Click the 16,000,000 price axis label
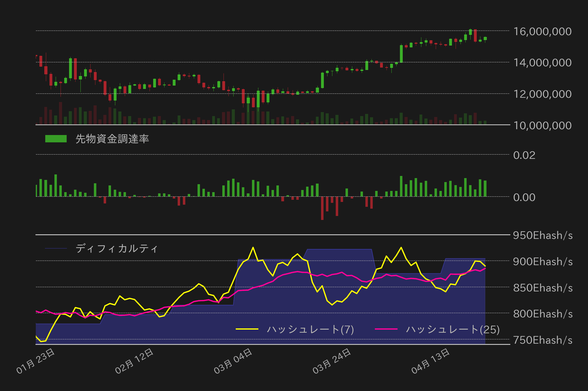The height and width of the screenshot is (391, 588). pyautogui.click(x=542, y=31)
